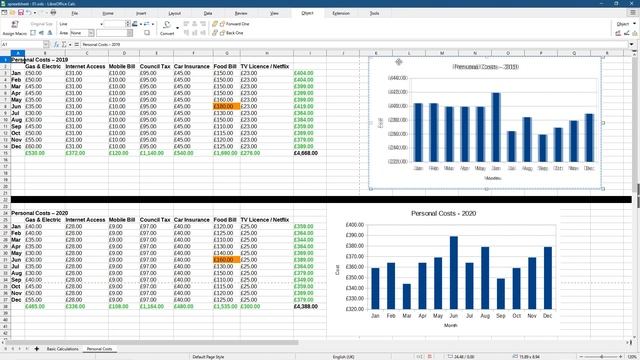Click the Sum sigma icon
Viewport: 640px width, 360px height.
pyautogui.click(x=64, y=44)
